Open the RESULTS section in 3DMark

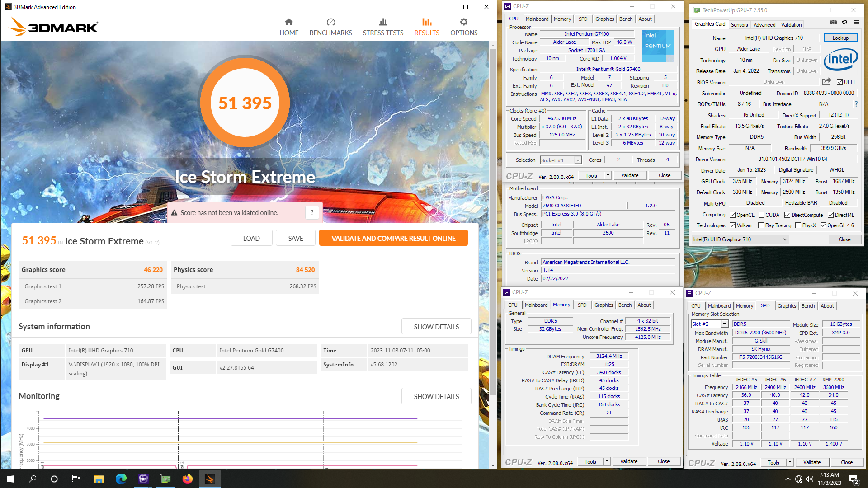[427, 27]
